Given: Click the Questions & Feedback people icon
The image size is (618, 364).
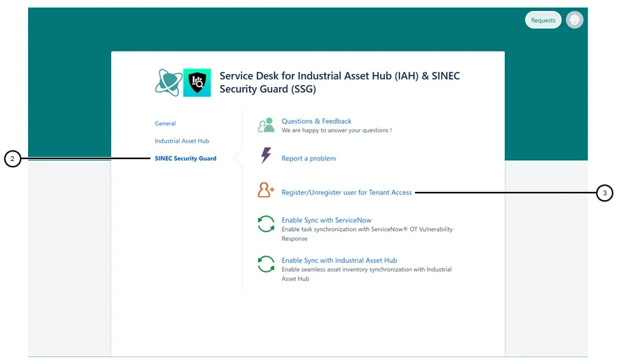Looking at the screenshot, I should (x=266, y=125).
